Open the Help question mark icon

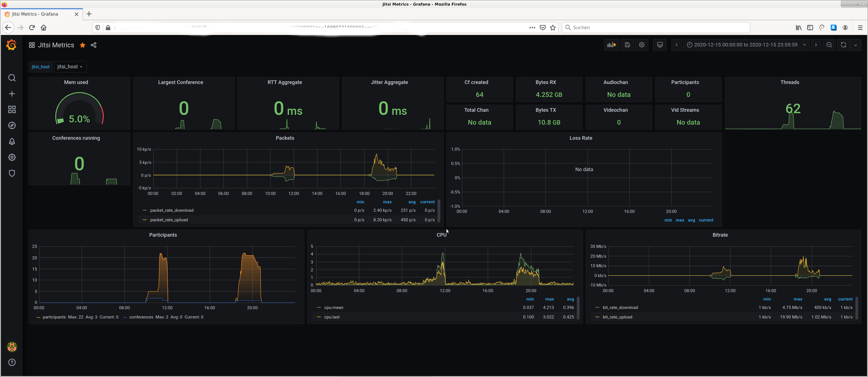click(12, 362)
